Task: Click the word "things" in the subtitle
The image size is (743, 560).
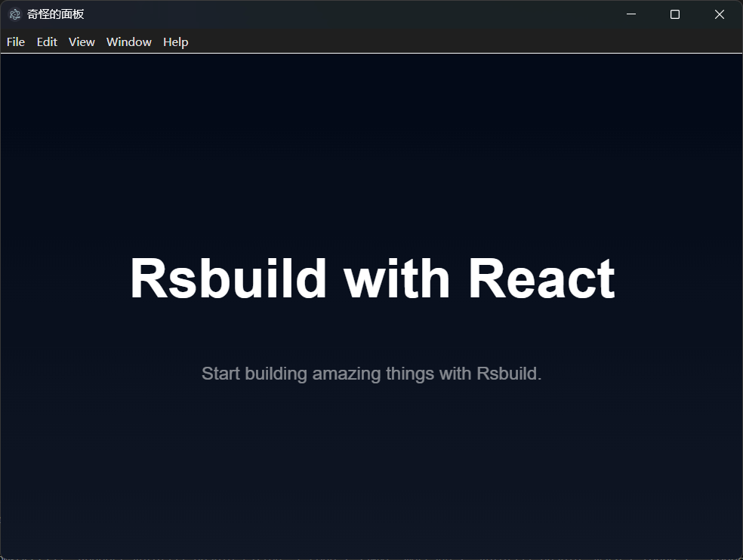Action: tap(410, 374)
